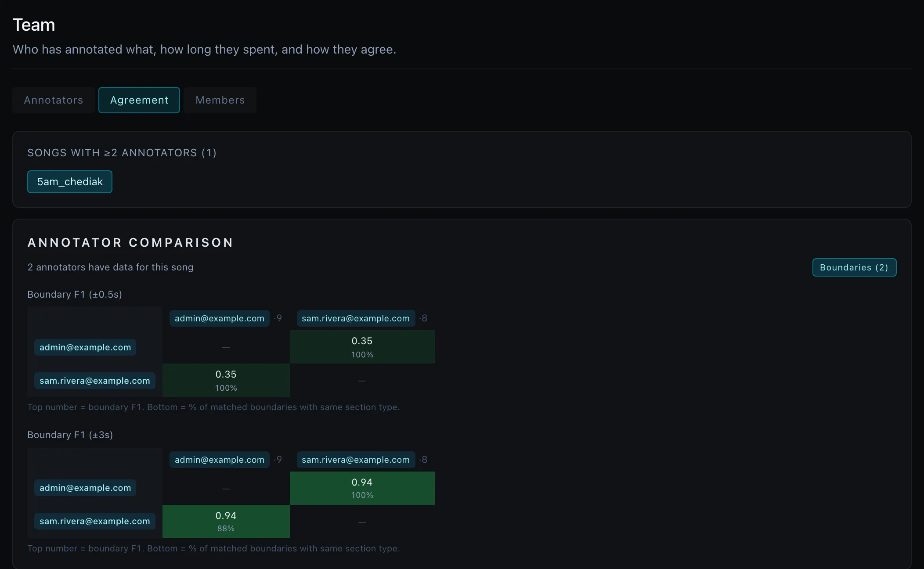Image resolution: width=924 pixels, height=569 pixels.
Task: Click the Team page title
Action: (34, 25)
